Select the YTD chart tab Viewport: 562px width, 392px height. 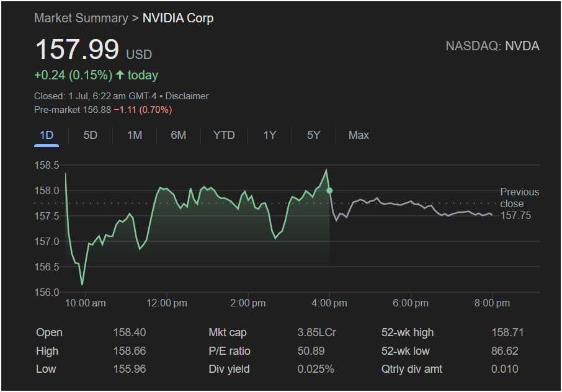(224, 135)
